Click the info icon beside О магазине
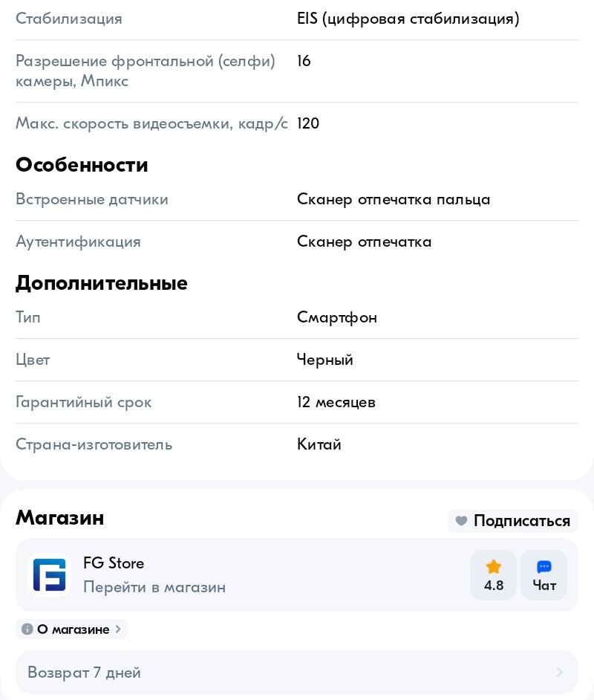Image resolution: width=594 pixels, height=700 pixels. tap(27, 629)
